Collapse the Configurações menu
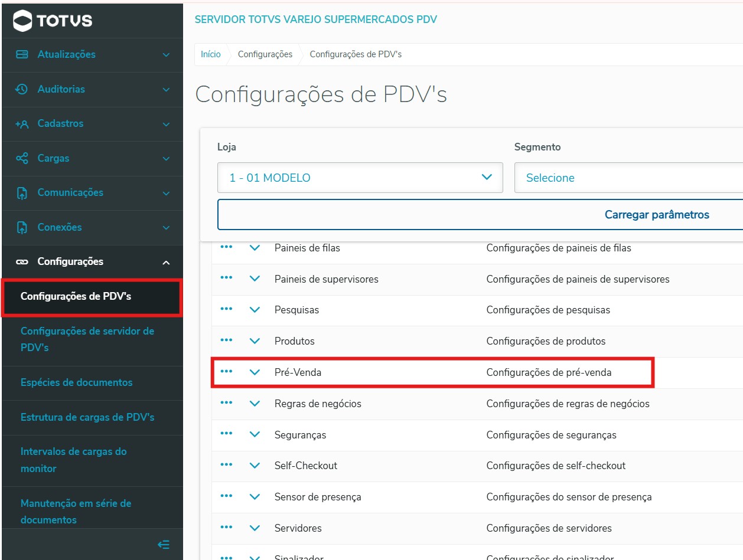The width and height of the screenshot is (743, 560). 166,263
